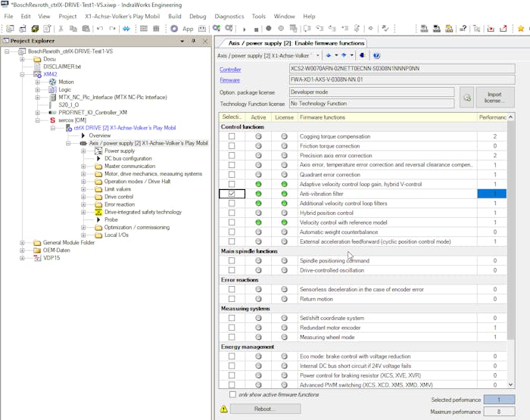Viewport: 530px width, 420px height.
Task: Click the firmware list vertical scrollbar thumb
Action: click(511, 231)
